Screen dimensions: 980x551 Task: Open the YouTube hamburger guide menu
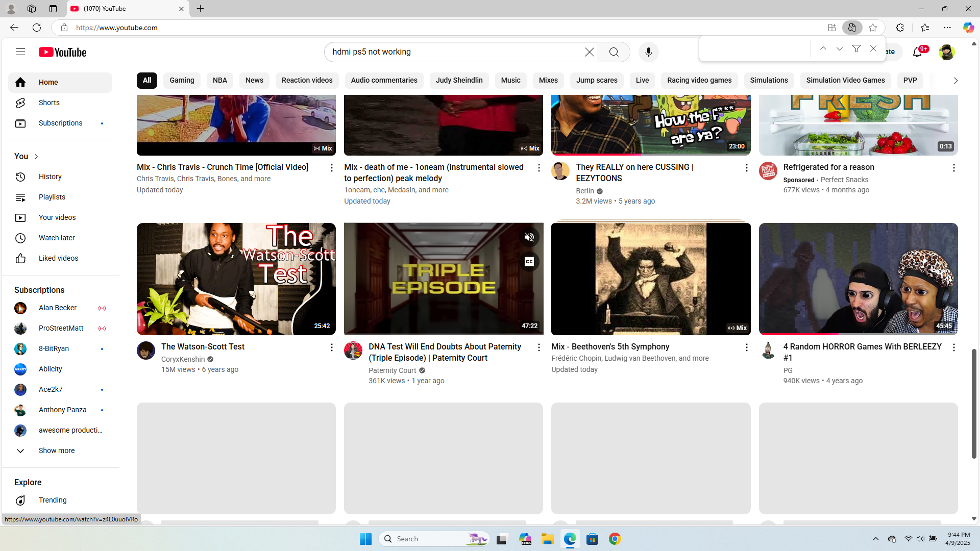20,52
